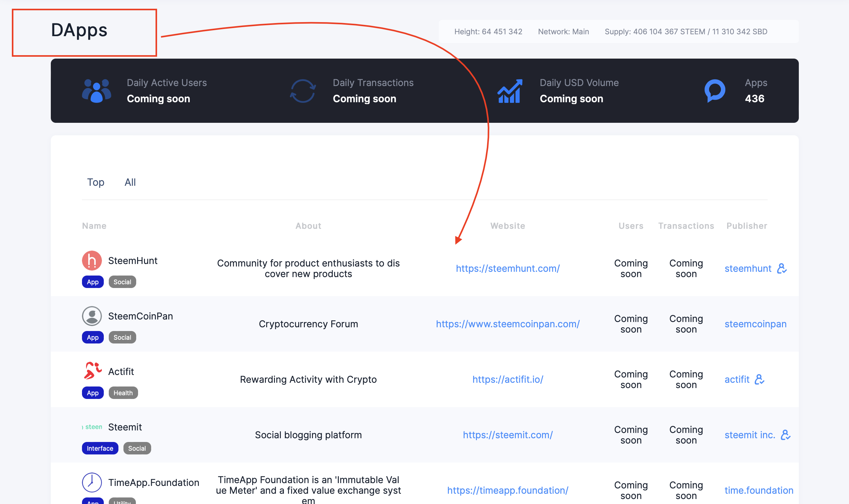This screenshot has height=504, width=849.
Task: Click the SteemCoinPan avatar icon
Action: (x=92, y=316)
